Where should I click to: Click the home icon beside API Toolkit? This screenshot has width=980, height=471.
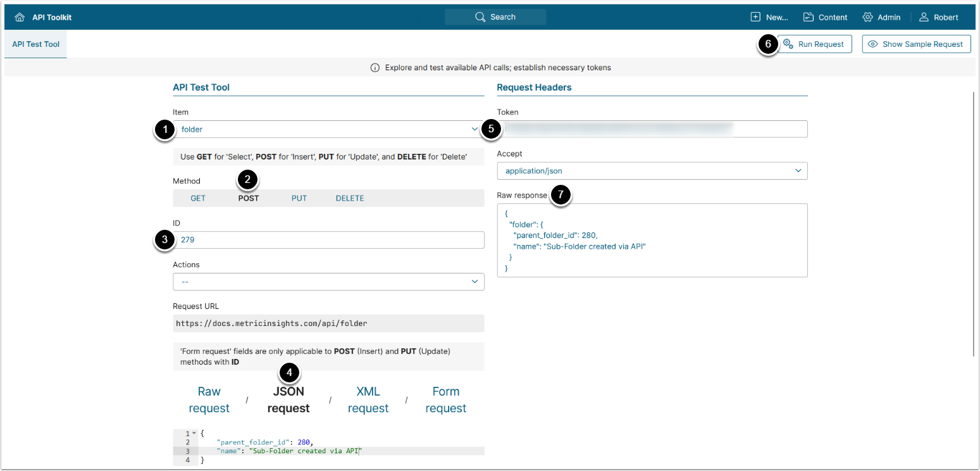[x=20, y=17]
